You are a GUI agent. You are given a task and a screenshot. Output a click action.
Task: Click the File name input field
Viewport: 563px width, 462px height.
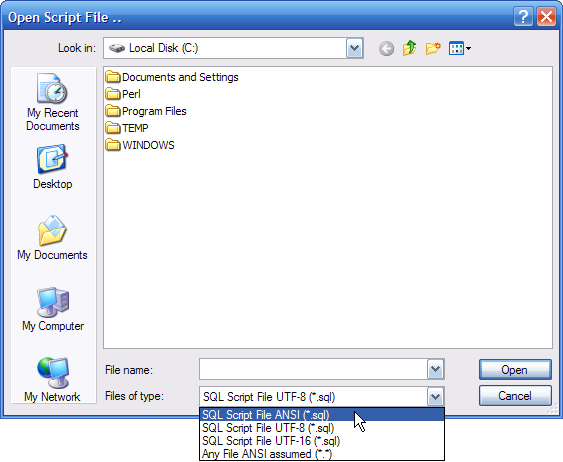tap(313, 369)
